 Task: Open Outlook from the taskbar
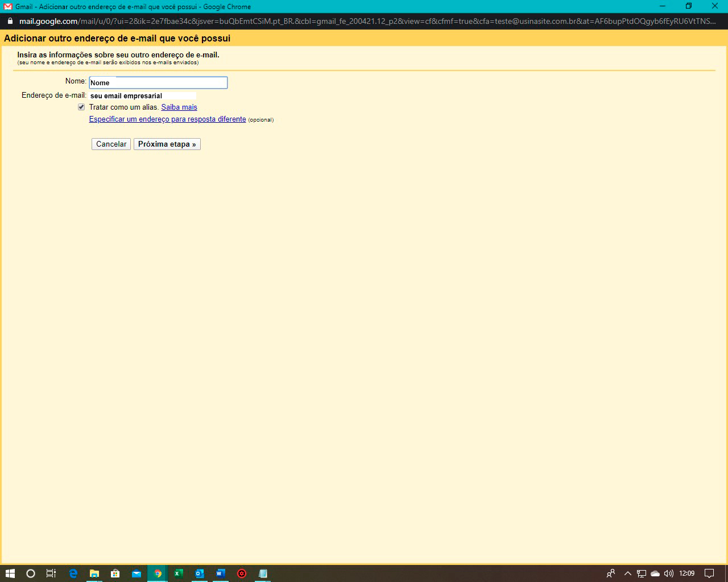tap(199, 573)
